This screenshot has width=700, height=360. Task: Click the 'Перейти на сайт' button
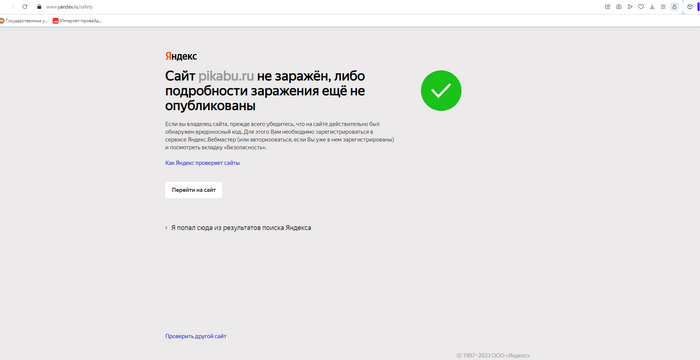click(x=193, y=190)
